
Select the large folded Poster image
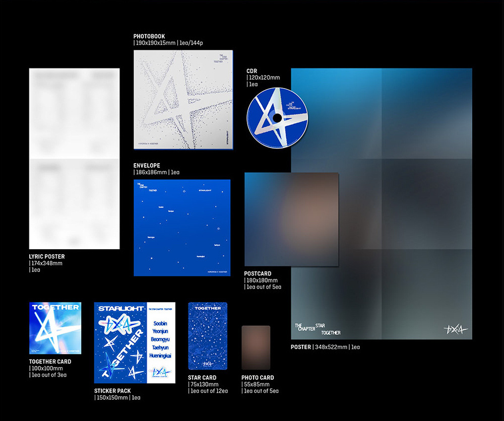(x=382, y=203)
